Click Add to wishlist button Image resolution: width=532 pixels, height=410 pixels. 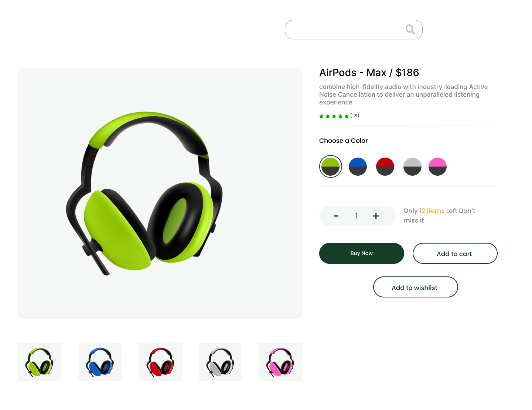coord(415,287)
